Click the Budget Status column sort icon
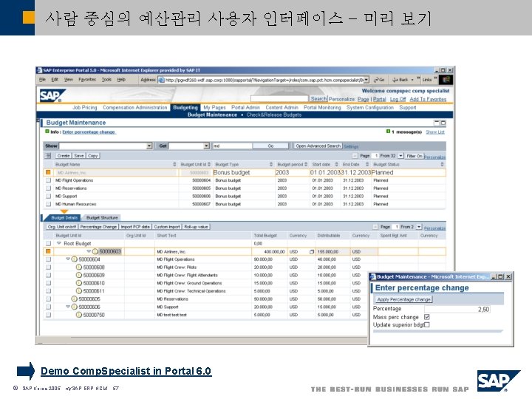Screen dimensions: 532x399 click(x=442, y=164)
